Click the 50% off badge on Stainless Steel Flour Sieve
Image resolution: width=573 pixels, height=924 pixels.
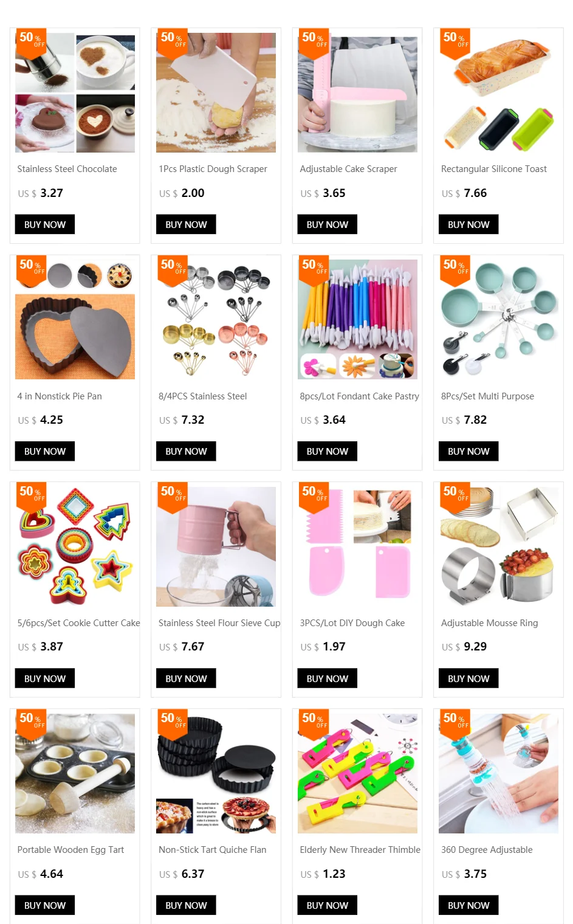point(173,497)
